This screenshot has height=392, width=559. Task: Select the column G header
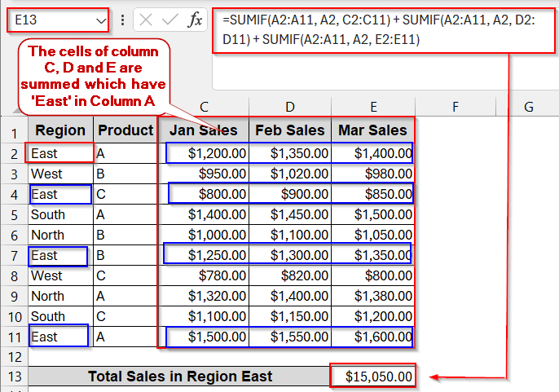(528, 107)
